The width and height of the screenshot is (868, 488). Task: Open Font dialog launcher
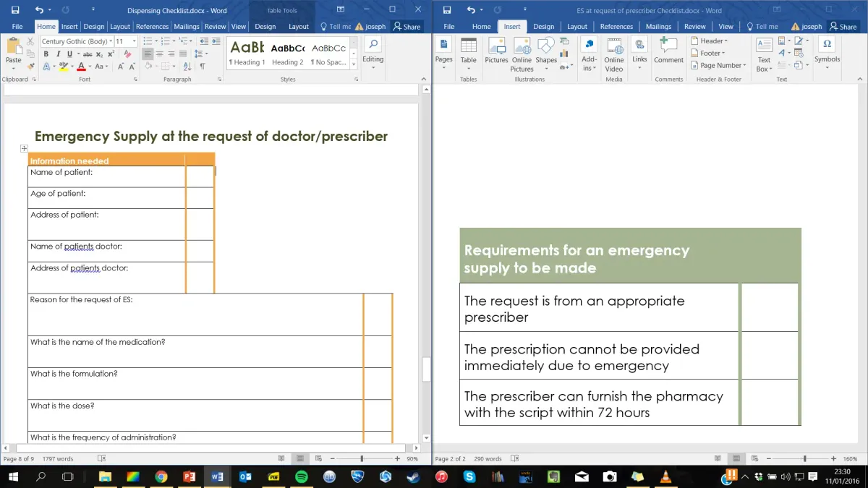137,80
